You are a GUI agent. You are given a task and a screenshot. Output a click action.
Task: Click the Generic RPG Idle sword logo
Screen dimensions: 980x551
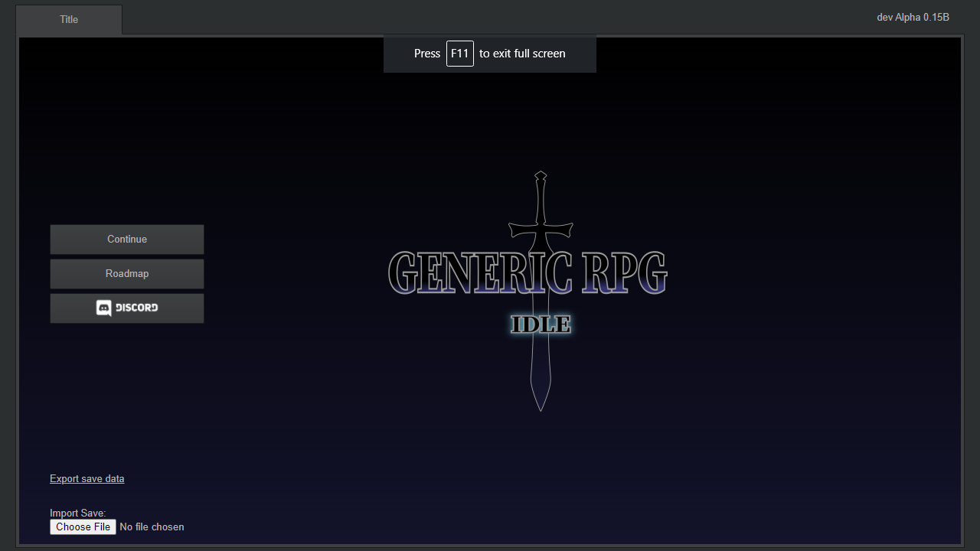click(x=528, y=291)
